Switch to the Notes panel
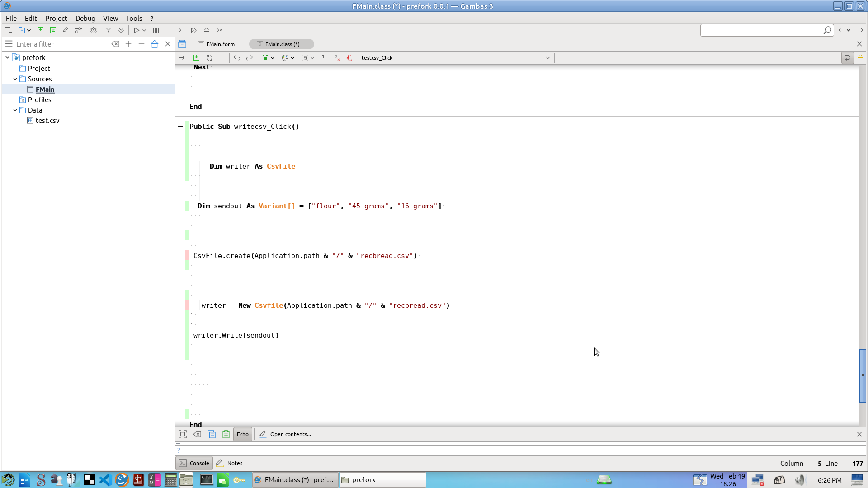Image resolution: width=868 pixels, height=488 pixels. [230, 463]
